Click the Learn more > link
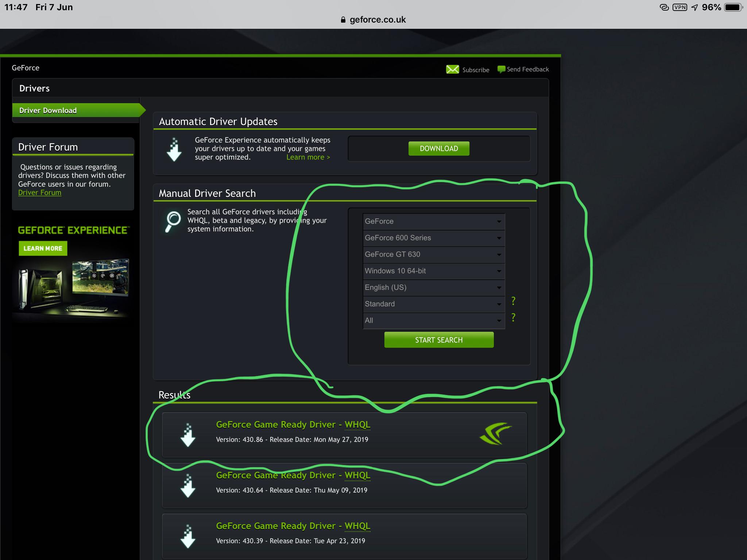Viewport: 747px width, 560px height. click(x=308, y=157)
